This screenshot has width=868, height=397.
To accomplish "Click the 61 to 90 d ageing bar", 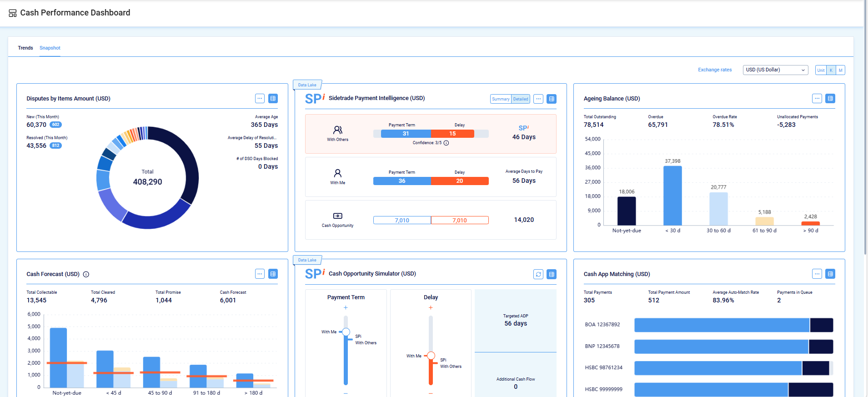I will [764, 221].
